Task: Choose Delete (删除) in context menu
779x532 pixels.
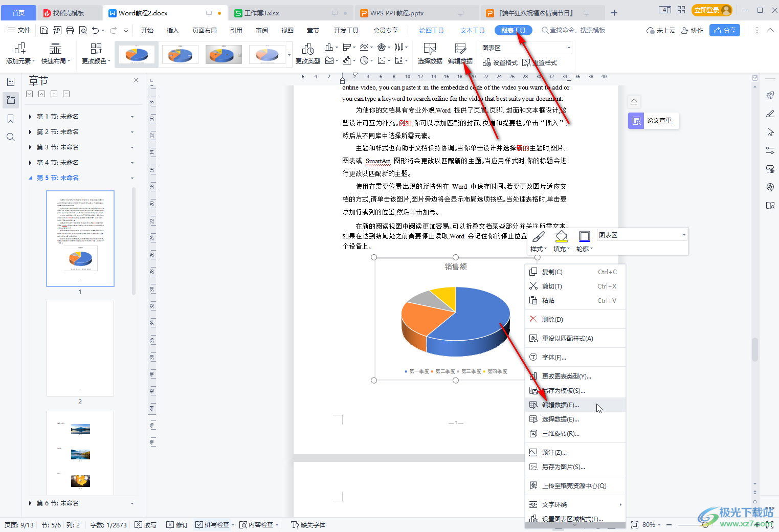Action: [x=575, y=319]
